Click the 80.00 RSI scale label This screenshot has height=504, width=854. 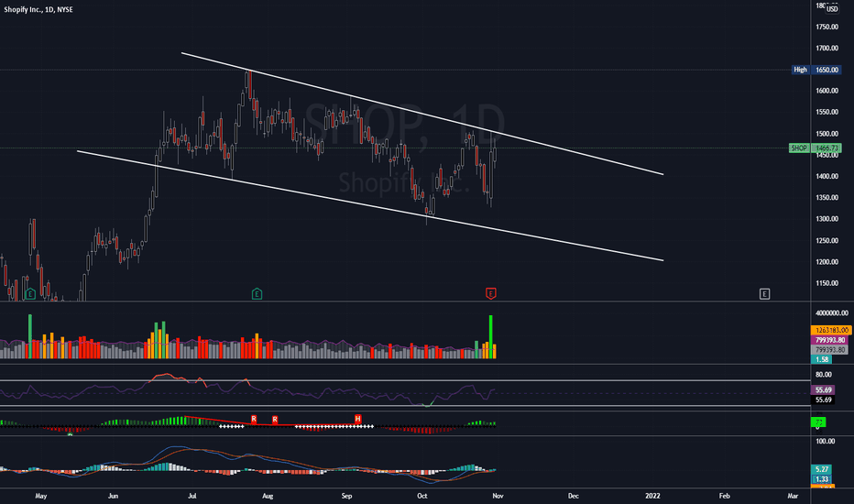point(824,374)
